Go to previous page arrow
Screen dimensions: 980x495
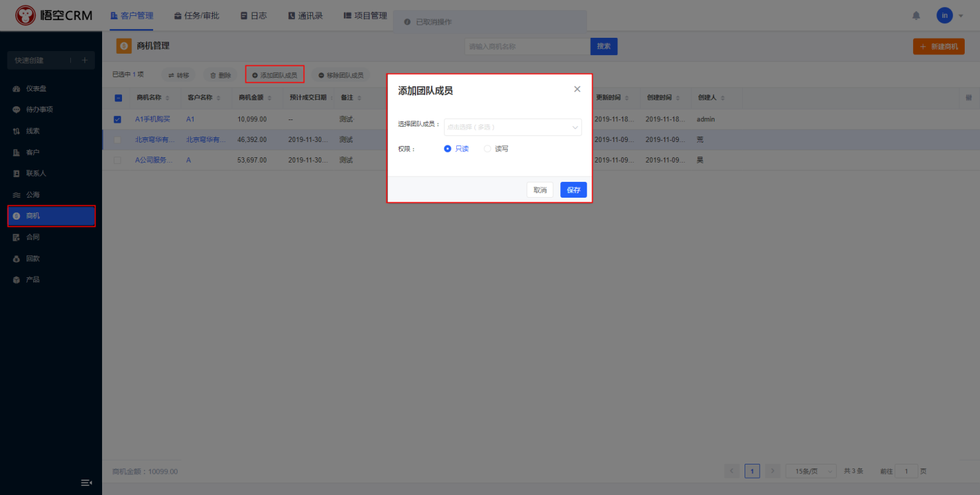[x=732, y=471]
